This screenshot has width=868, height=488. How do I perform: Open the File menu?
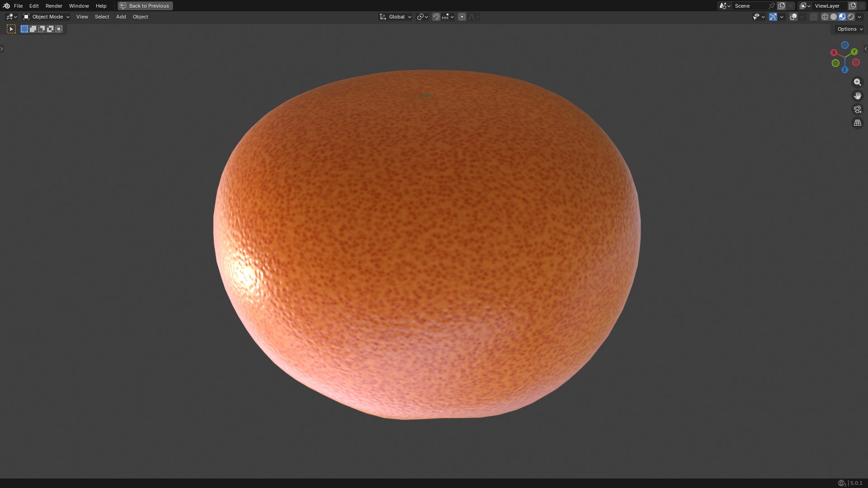(x=18, y=6)
